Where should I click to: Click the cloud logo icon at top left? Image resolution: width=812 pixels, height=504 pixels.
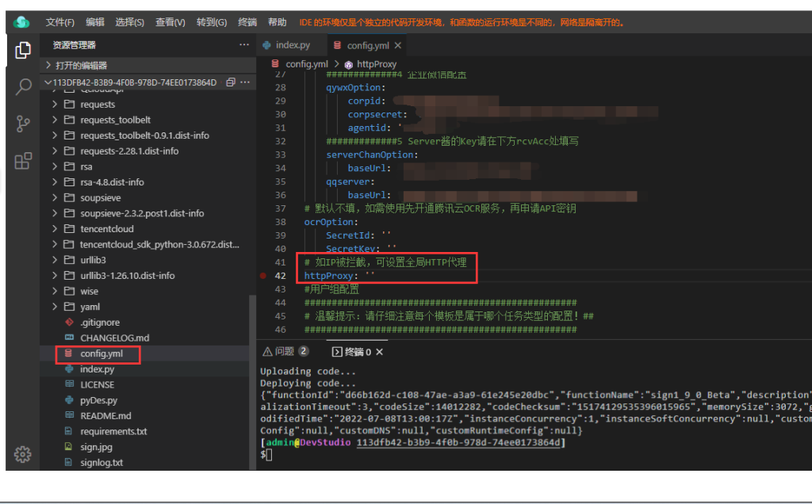click(21, 22)
